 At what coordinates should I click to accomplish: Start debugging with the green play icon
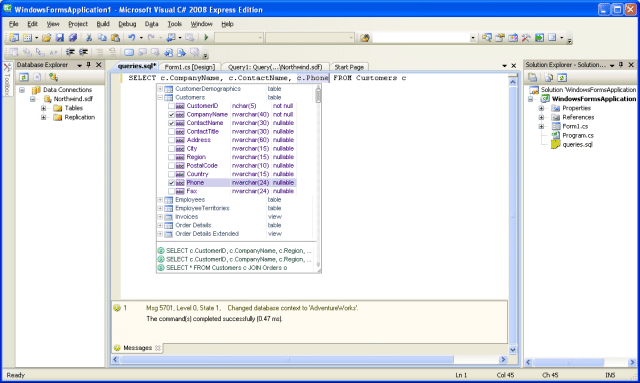pyautogui.click(x=206, y=38)
